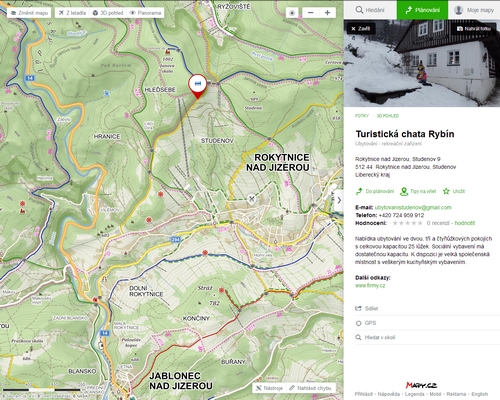
Task: Toggle the Z letadla aerial view
Action: pyautogui.click(x=72, y=13)
